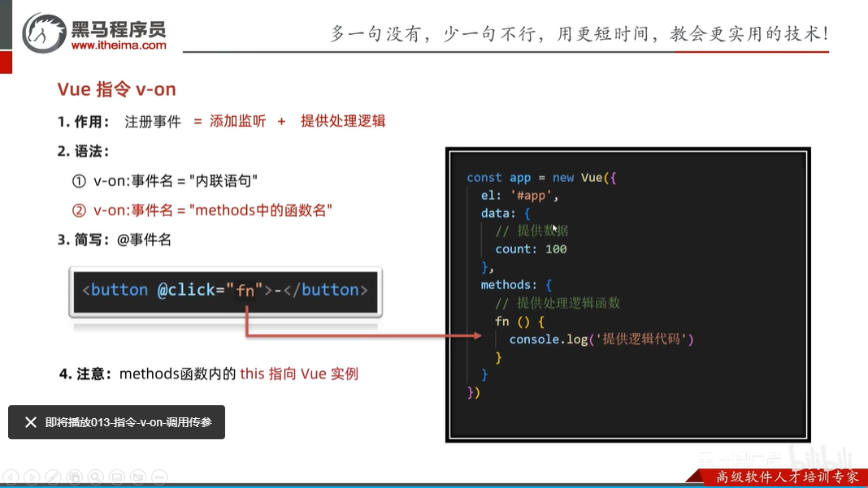
Task: Activate the zoom magnifier tool
Action: [x=96, y=477]
